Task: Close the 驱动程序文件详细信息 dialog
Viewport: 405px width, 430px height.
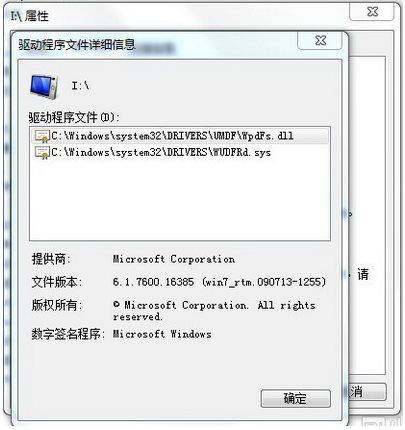Action: click(320, 41)
